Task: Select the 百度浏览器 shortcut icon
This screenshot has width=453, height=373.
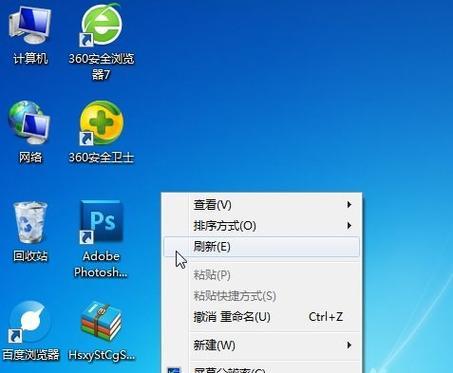Action: click(29, 322)
